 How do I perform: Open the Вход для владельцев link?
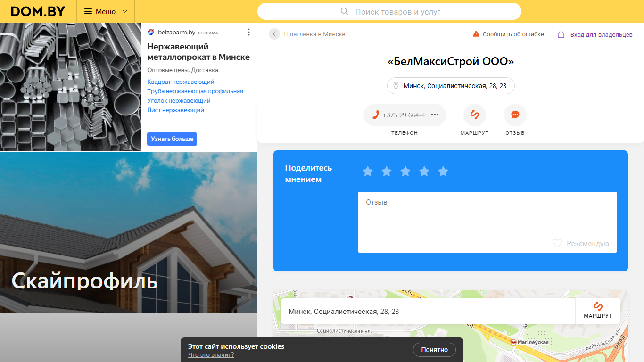[602, 34]
